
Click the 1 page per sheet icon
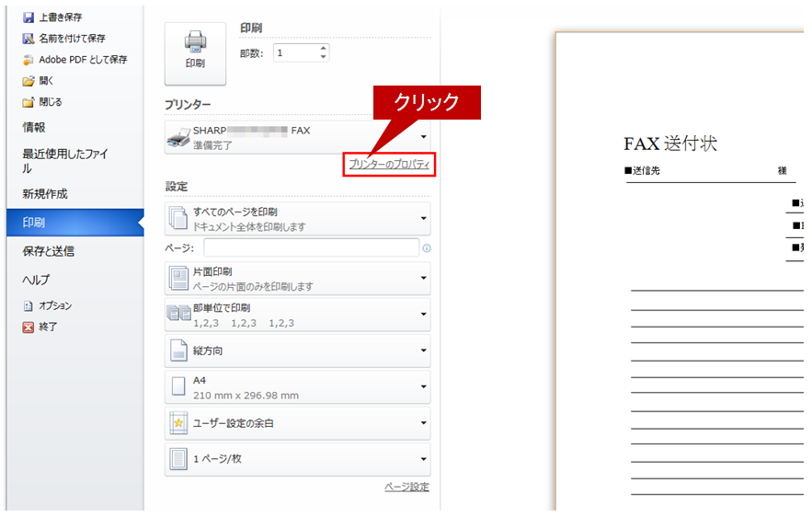[x=178, y=459]
